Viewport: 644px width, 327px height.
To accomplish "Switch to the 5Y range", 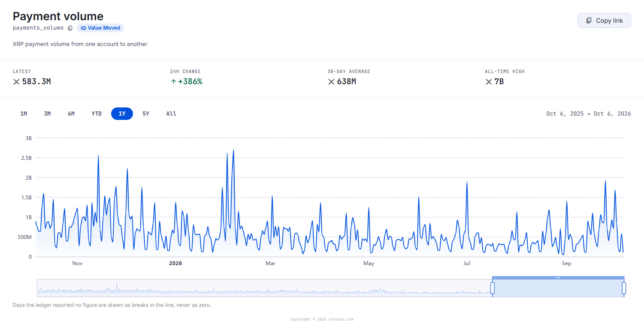I will pyautogui.click(x=146, y=114).
